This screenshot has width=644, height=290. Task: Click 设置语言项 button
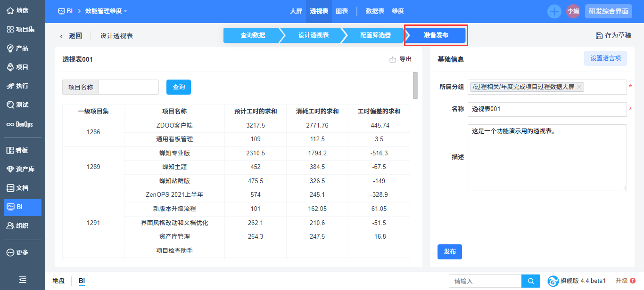[605, 58]
